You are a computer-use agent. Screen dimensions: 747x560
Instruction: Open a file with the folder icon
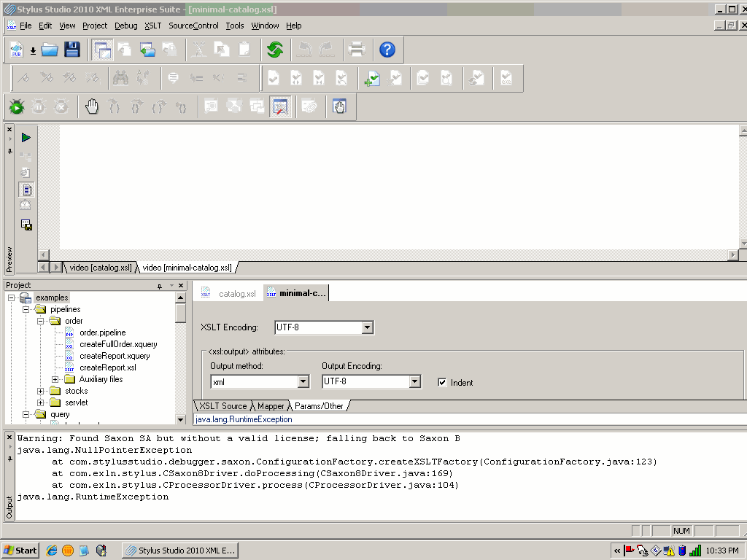pyautogui.click(x=50, y=50)
